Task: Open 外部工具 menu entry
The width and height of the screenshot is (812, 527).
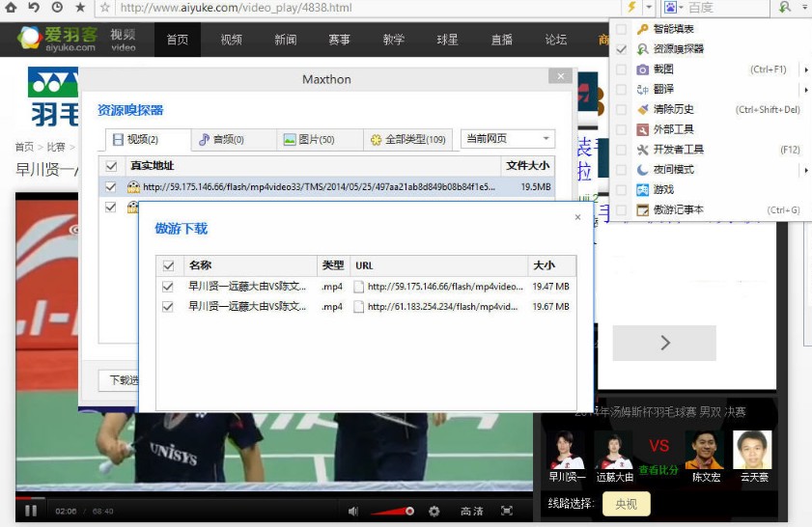Action: pos(673,129)
